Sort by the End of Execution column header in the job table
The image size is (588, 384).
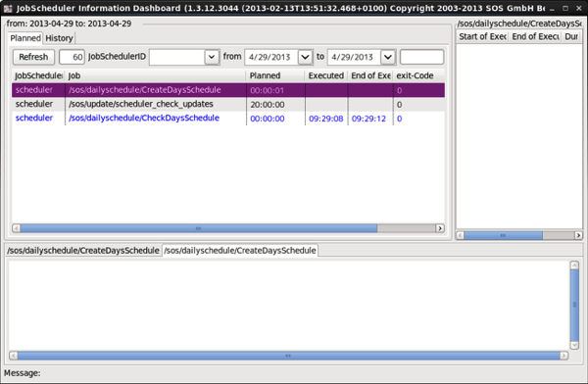370,75
